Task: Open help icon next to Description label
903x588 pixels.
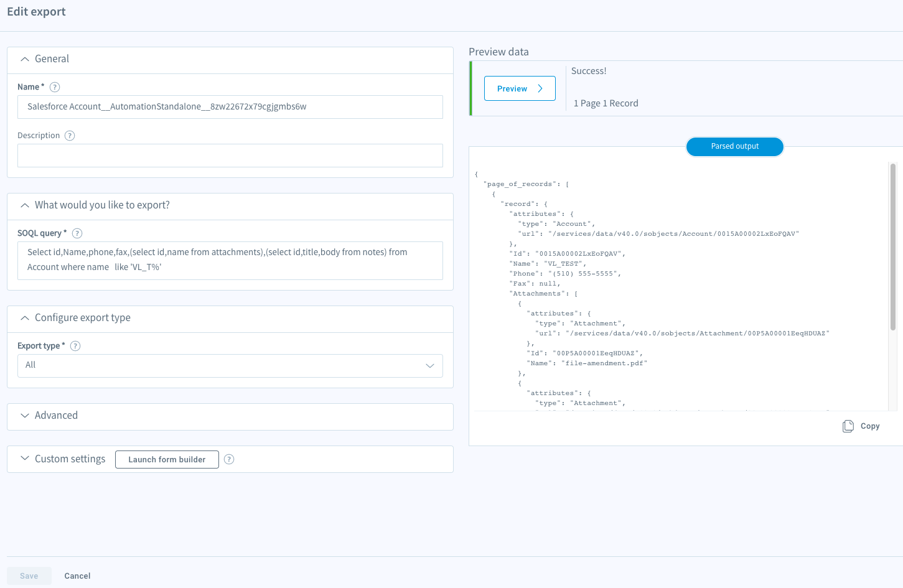Action: click(x=70, y=136)
